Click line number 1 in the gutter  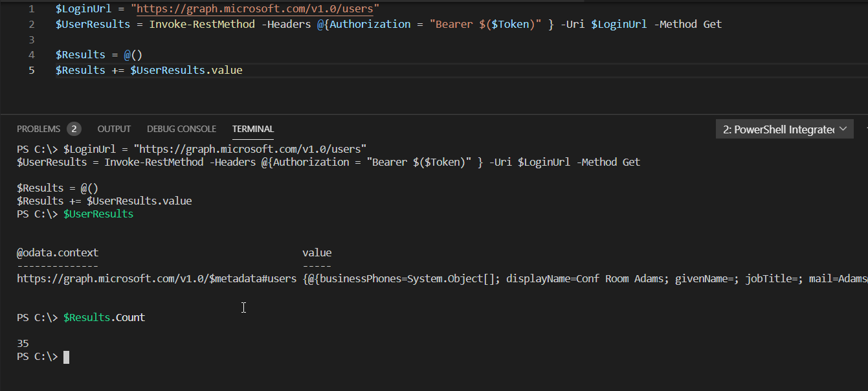(x=32, y=9)
